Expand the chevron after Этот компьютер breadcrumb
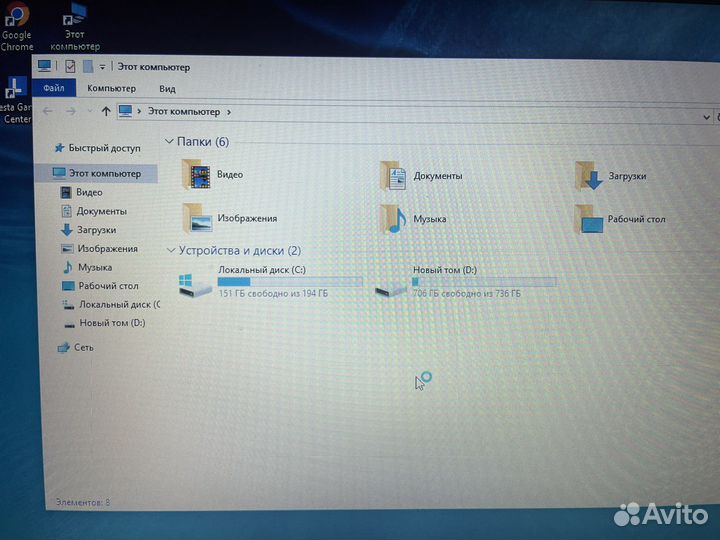Screen dimensions: 720x540 [229, 112]
